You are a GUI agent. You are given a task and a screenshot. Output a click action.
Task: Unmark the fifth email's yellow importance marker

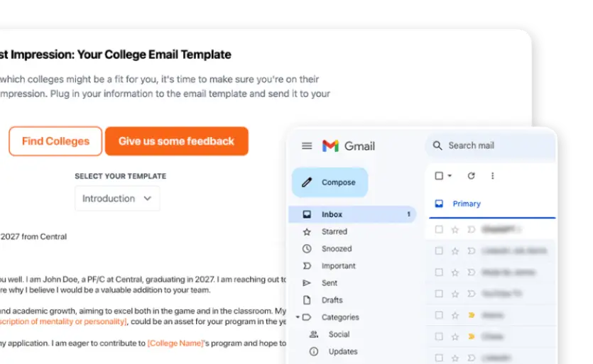coord(472,315)
